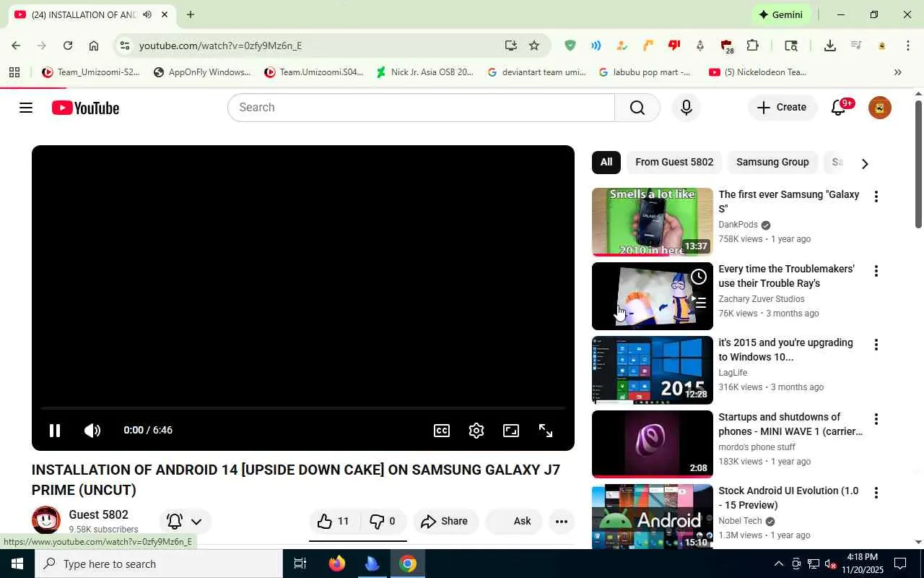Screen dimensions: 924x578
Task: Share this video
Action: [445, 521]
